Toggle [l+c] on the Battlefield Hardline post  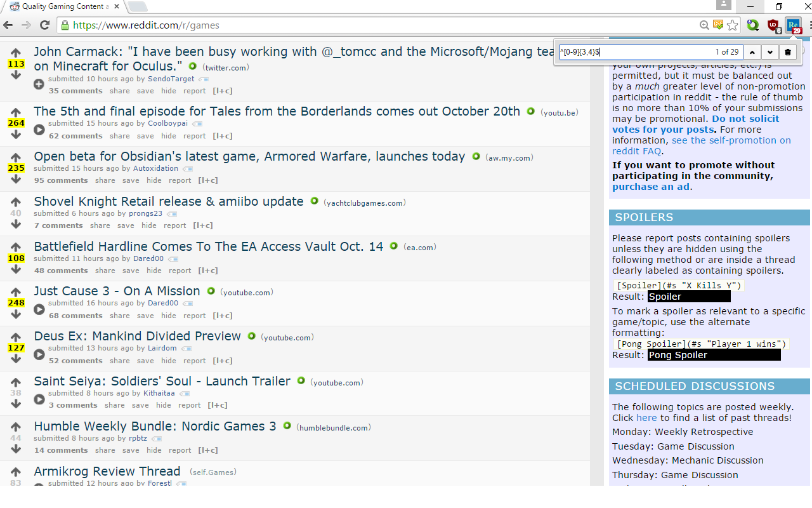(x=208, y=271)
